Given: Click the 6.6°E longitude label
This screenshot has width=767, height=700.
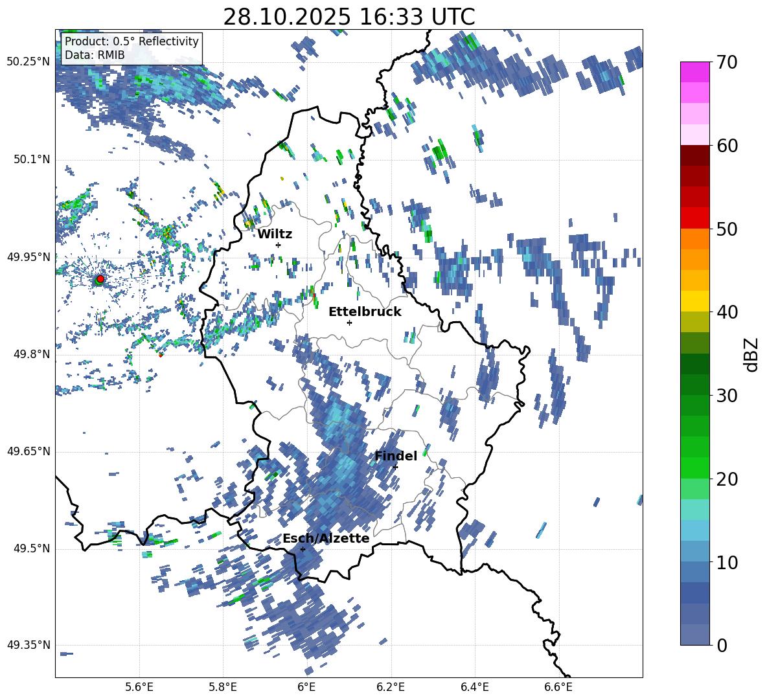Looking at the screenshot, I should (558, 687).
